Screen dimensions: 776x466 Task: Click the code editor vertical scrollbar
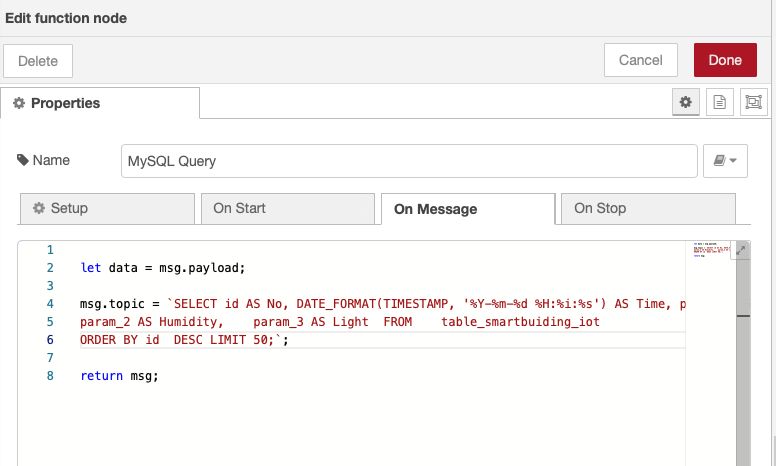point(743,356)
